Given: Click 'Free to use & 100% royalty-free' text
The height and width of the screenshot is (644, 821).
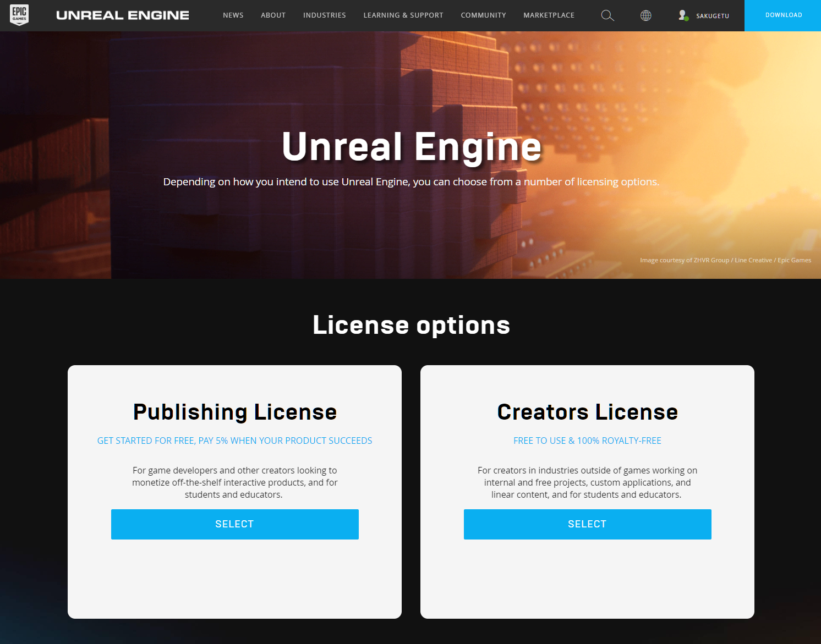Looking at the screenshot, I should (588, 441).
